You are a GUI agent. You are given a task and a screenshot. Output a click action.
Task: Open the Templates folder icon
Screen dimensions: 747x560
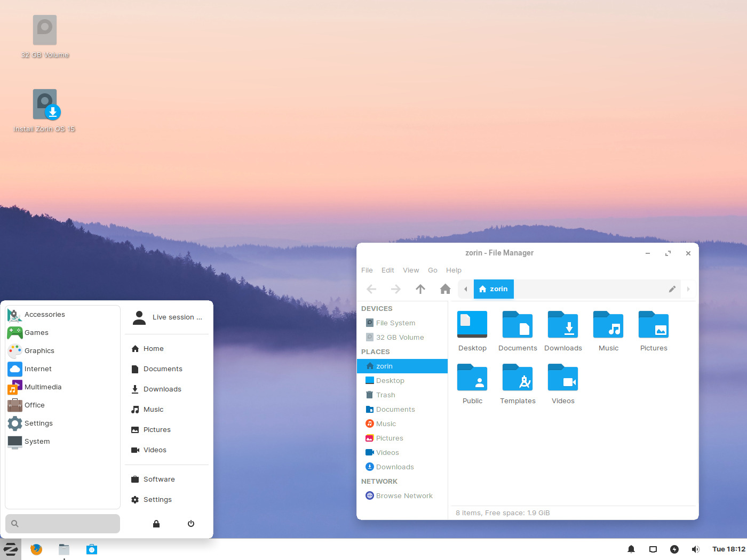click(x=518, y=378)
